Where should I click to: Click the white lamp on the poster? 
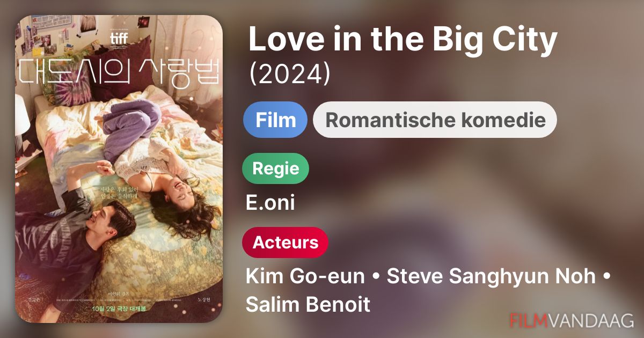[22, 114]
